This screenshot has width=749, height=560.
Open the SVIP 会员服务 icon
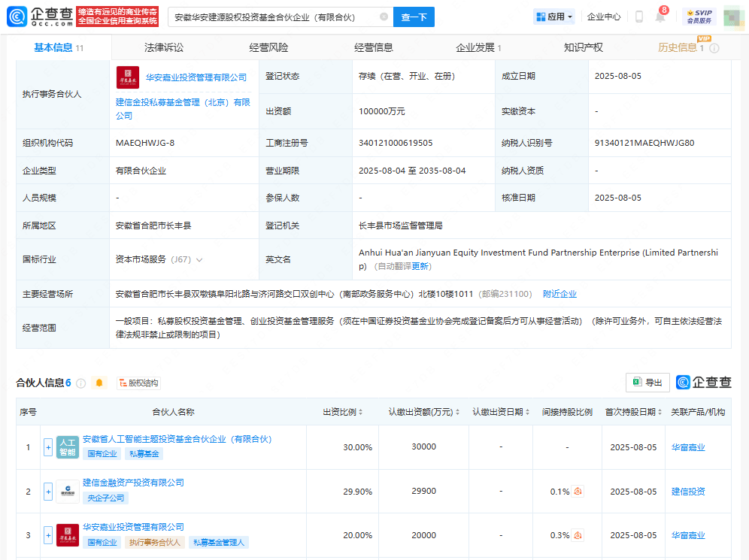tap(699, 17)
